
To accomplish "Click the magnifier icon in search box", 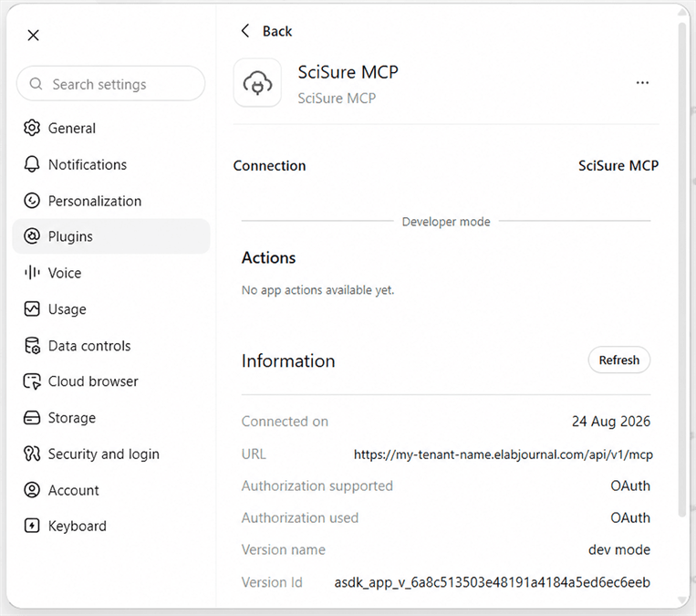I will (x=36, y=83).
